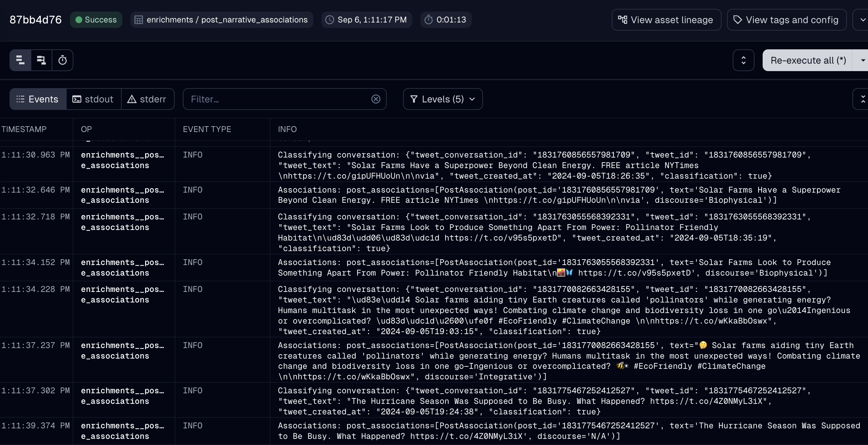Select the flat Gantt view icon
The width and height of the screenshot is (868, 445).
click(20, 60)
